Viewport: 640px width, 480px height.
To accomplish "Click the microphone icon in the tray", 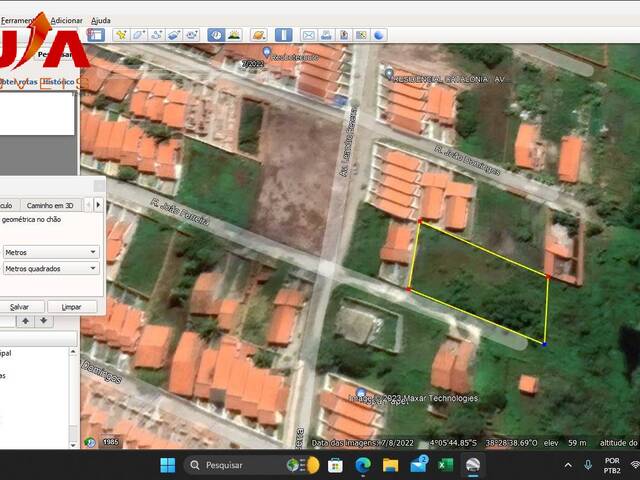I will (588, 465).
